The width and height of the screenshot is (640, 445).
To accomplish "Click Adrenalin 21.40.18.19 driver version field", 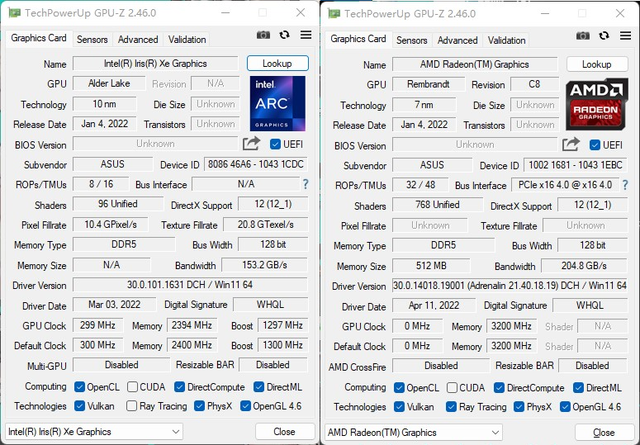I will (510, 285).
